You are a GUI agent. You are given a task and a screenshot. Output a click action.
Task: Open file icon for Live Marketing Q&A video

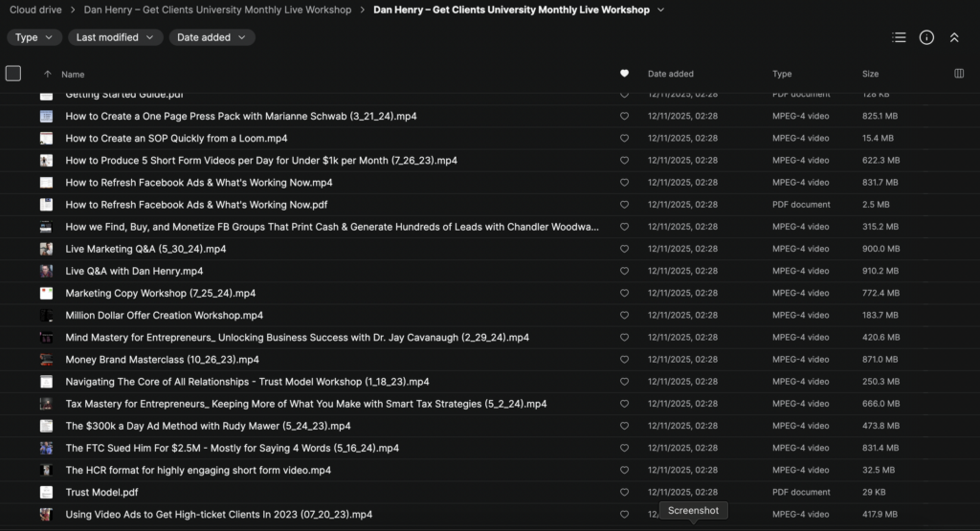tap(46, 249)
